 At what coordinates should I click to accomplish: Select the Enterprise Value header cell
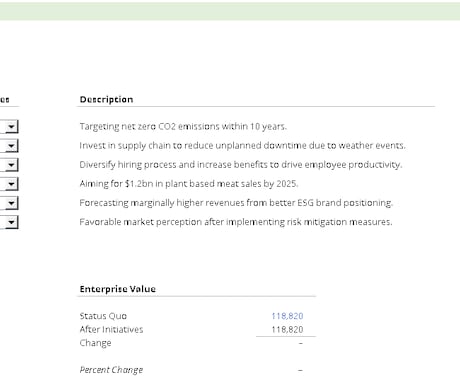[x=118, y=289]
